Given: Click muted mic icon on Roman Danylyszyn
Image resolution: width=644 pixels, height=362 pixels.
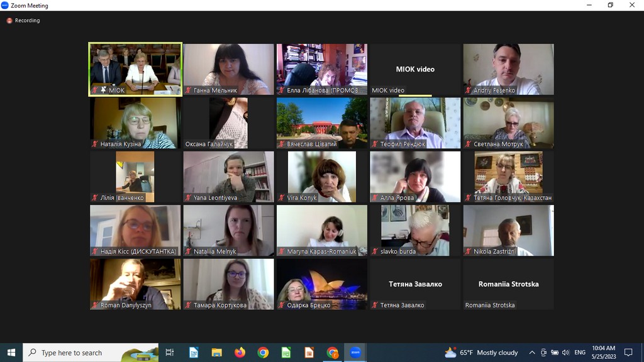Looking at the screenshot, I should click(x=95, y=305).
